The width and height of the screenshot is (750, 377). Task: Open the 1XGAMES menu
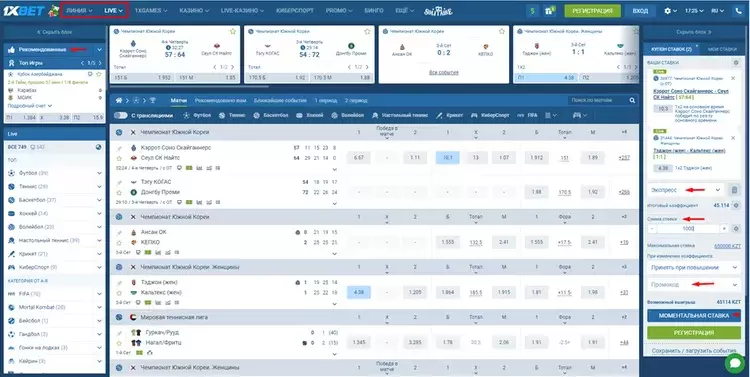tap(151, 11)
